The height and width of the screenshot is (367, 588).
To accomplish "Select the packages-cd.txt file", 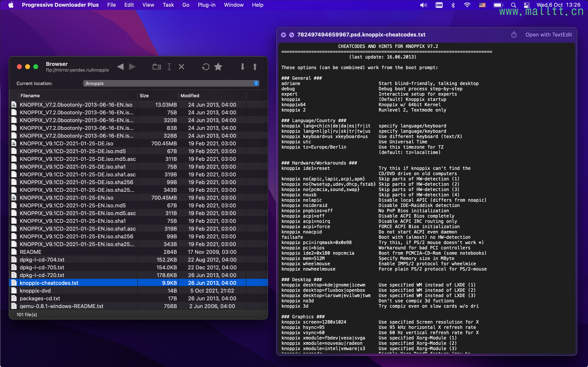I will [x=139, y=298].
